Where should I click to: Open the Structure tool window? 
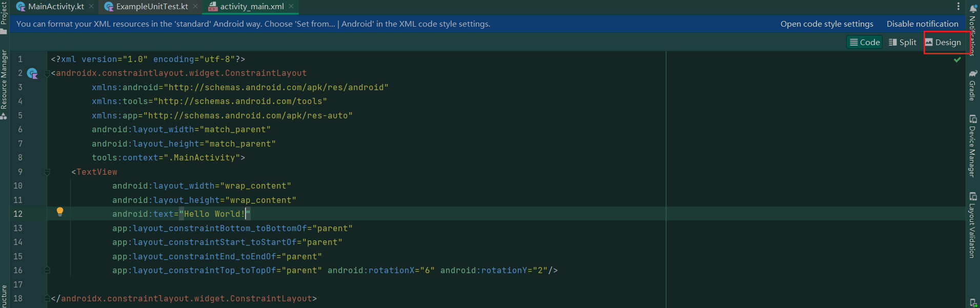(x=4, y=296)
